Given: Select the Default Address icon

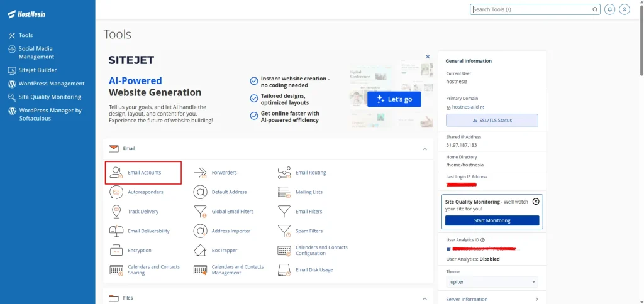Looking at the screenshot, I should 200,192.
